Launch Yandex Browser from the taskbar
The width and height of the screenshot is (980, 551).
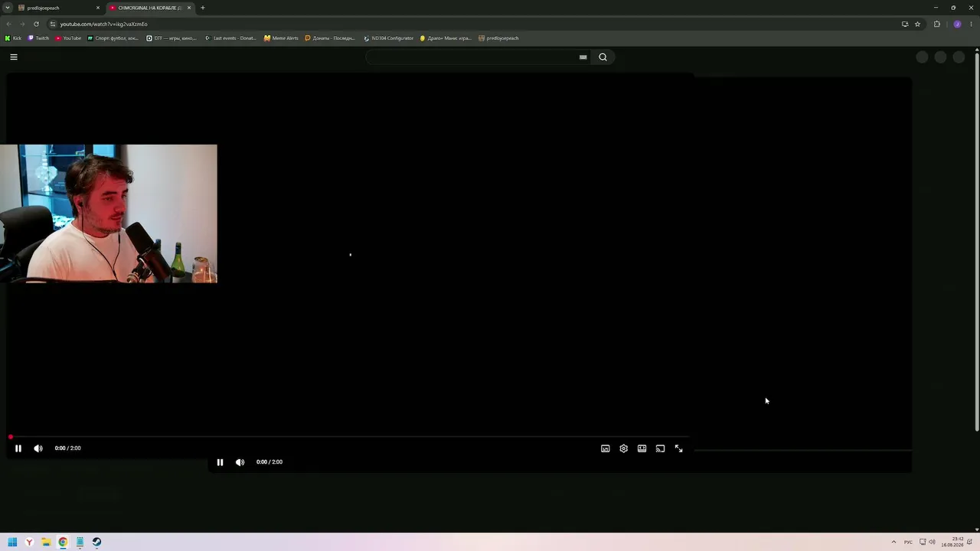click(29, 542)
